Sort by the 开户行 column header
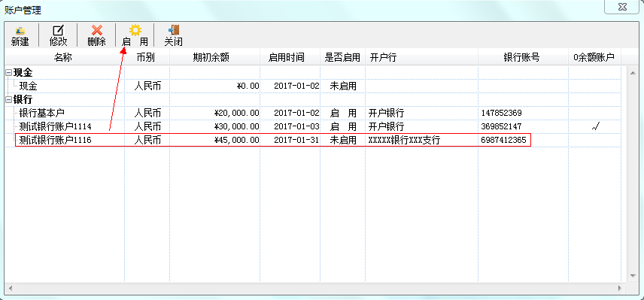Image resolution: width=644 pixels, height=300 pixels. pyautogui.click(x=422, y=57)
